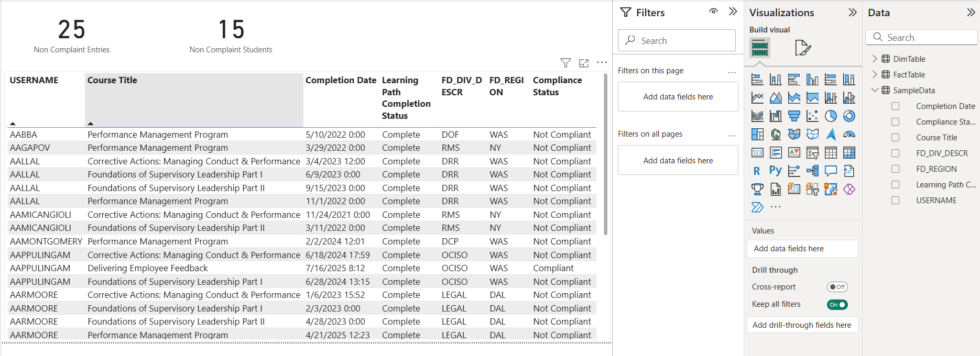Open the Build visual fields tab icon
Viewport: 980px width, 356px height.
[760, 48]
